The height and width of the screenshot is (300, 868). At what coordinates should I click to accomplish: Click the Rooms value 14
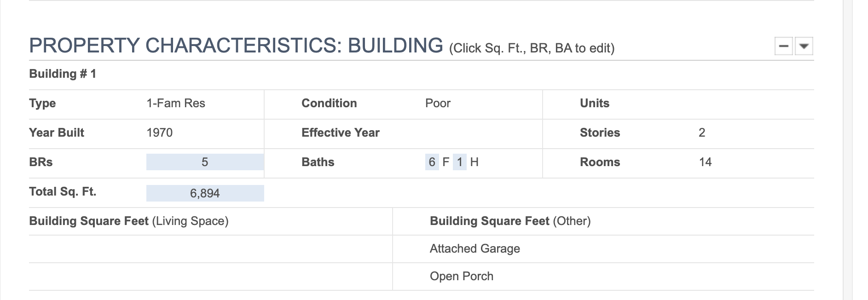(x=705, y=162)
